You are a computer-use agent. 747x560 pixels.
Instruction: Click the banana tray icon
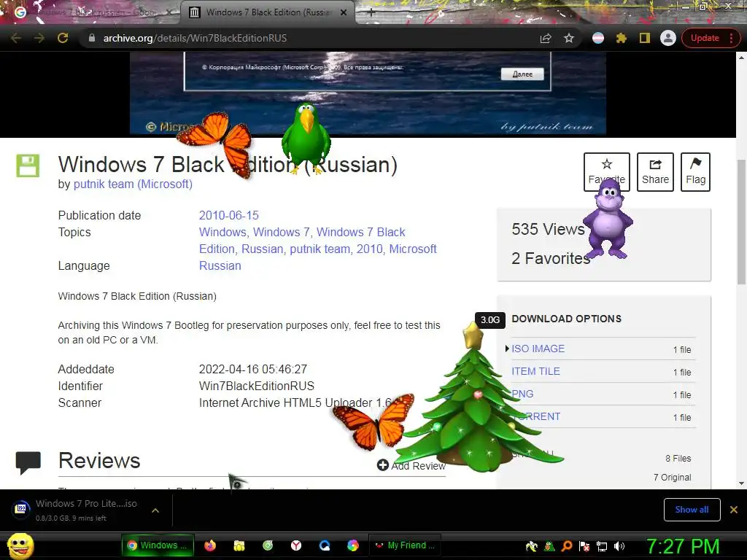[x=532, y=546]
